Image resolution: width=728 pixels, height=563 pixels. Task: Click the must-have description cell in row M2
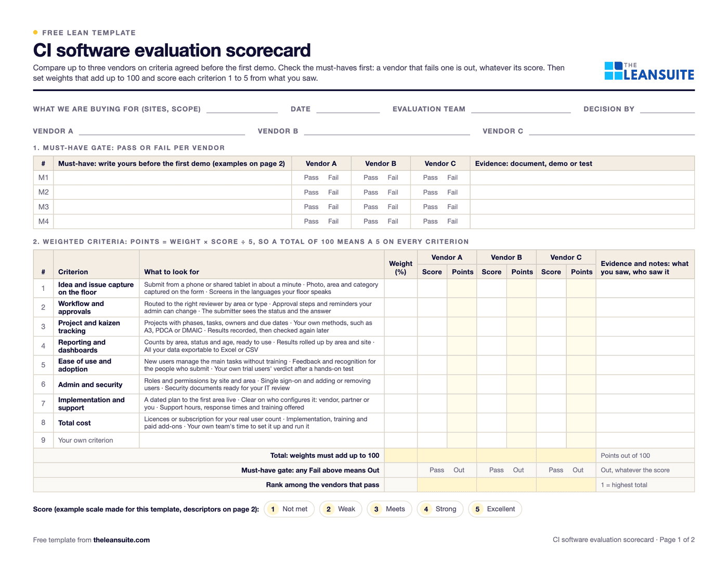pyautogui.click(x=173, y=193)
